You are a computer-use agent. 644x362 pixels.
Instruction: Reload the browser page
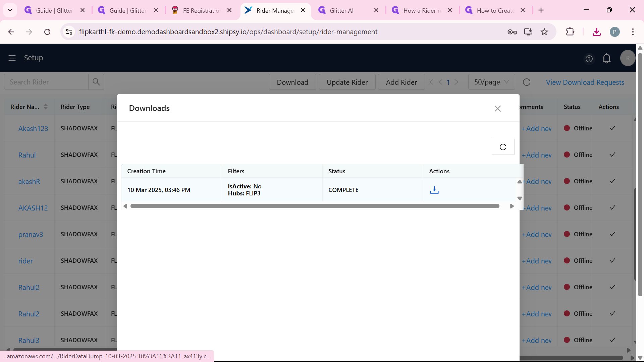(x=47, y=32)
